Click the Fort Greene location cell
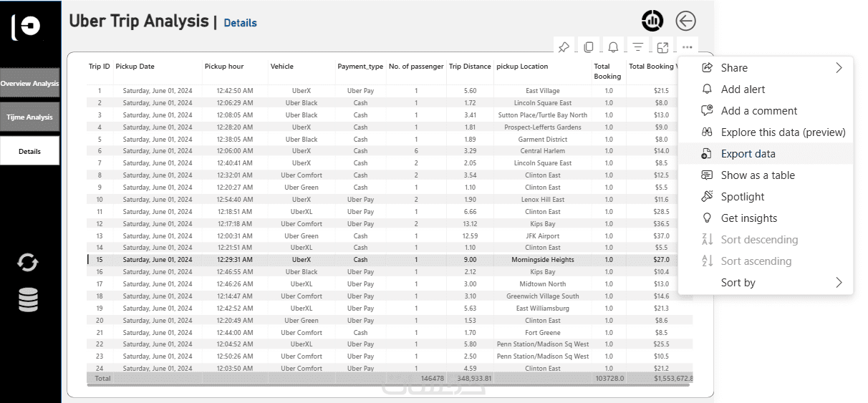The height and width of the screenshot is (403, 868). [x=543, y=332]
